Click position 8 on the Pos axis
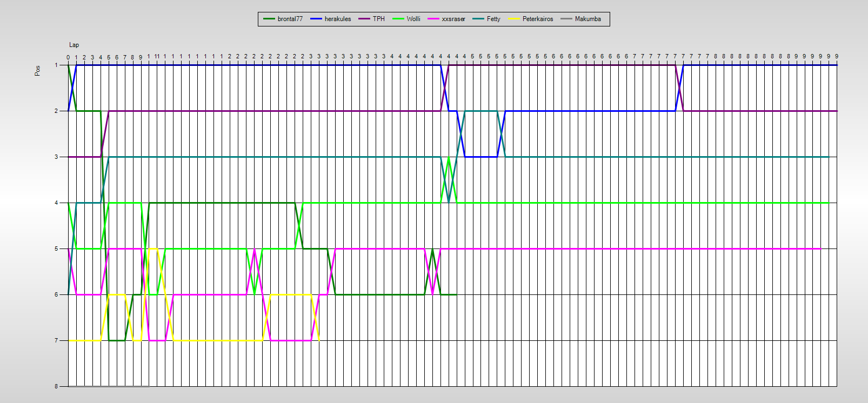 pos(56,386)
